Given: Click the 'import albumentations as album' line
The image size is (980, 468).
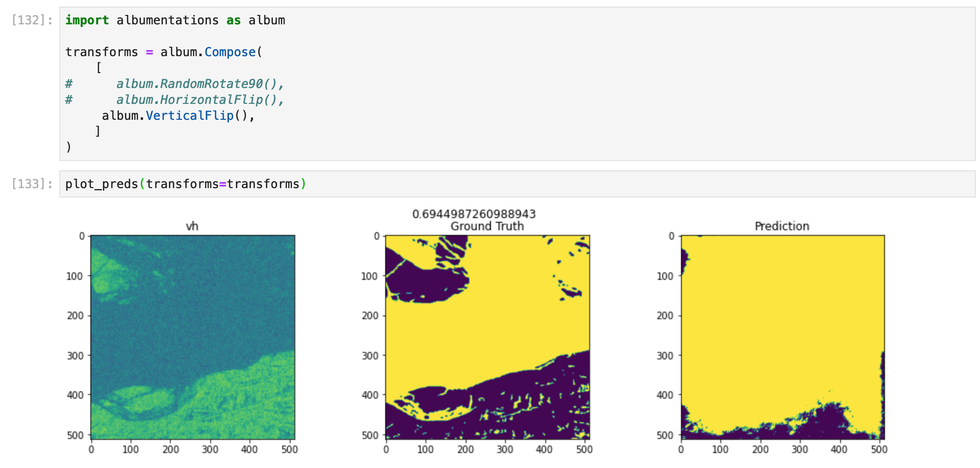Looking at the screenshot, I should 175,20.
